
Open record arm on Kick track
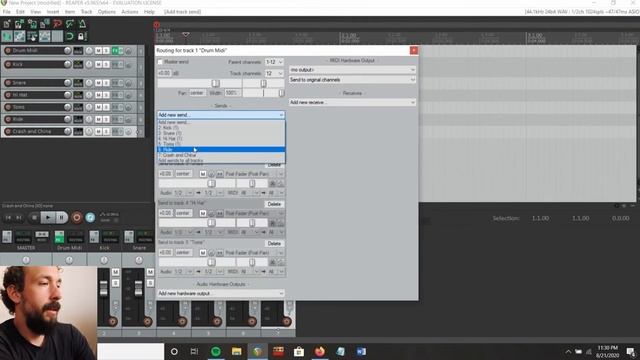point(8,64)
